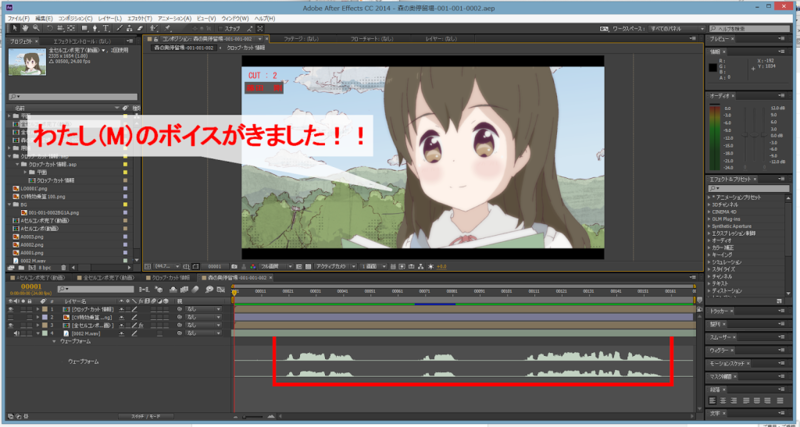Click exposure value +0.0 in viewer
Screen dimensions: 800x427
[441, 266]
